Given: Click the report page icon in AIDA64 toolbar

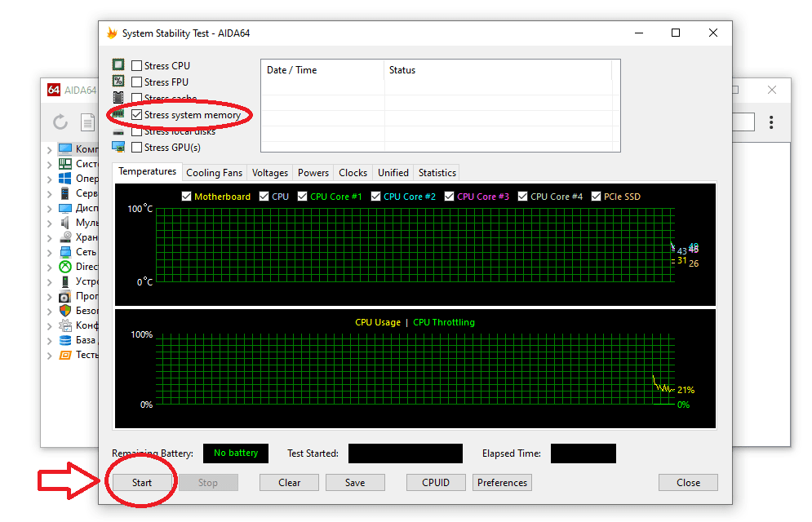Looking at the screenshot, I should tap(88, 122).
